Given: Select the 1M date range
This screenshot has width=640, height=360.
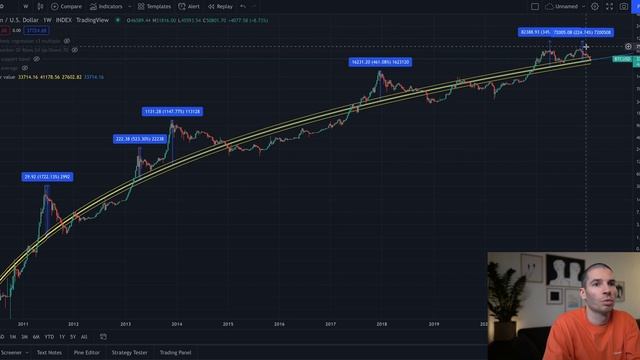Looking at the screenshot, I should [x=13, y=337].
